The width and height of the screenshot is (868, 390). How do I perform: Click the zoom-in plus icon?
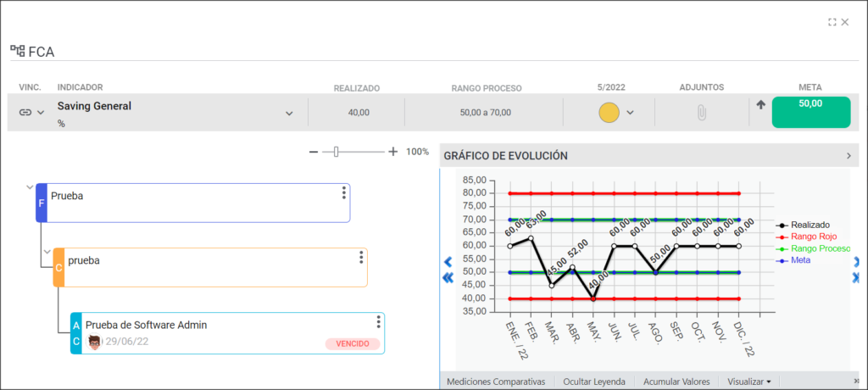pos(393,151)
